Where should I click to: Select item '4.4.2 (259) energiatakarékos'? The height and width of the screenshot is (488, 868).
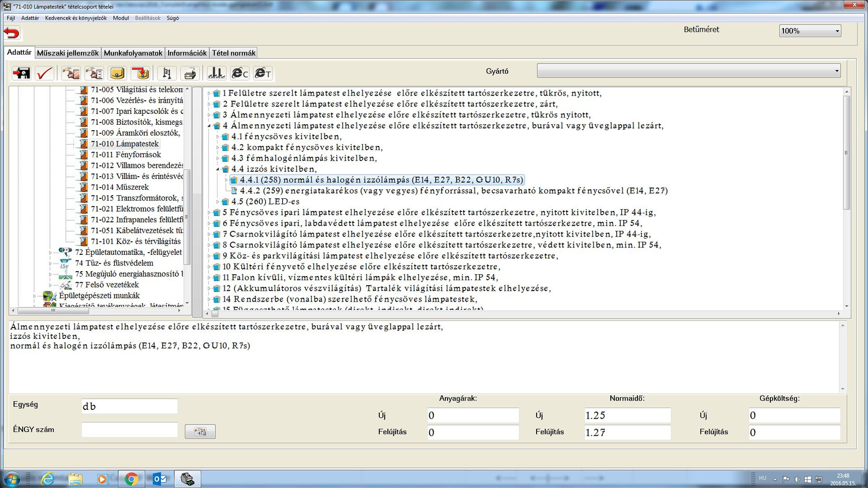pos(454,191)
